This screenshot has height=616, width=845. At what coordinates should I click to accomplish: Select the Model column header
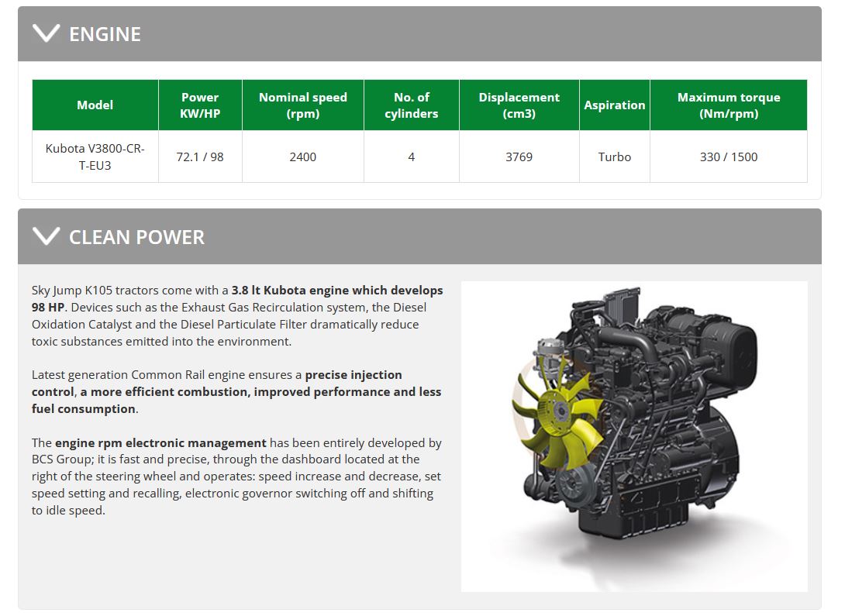(x=95, y=105)
